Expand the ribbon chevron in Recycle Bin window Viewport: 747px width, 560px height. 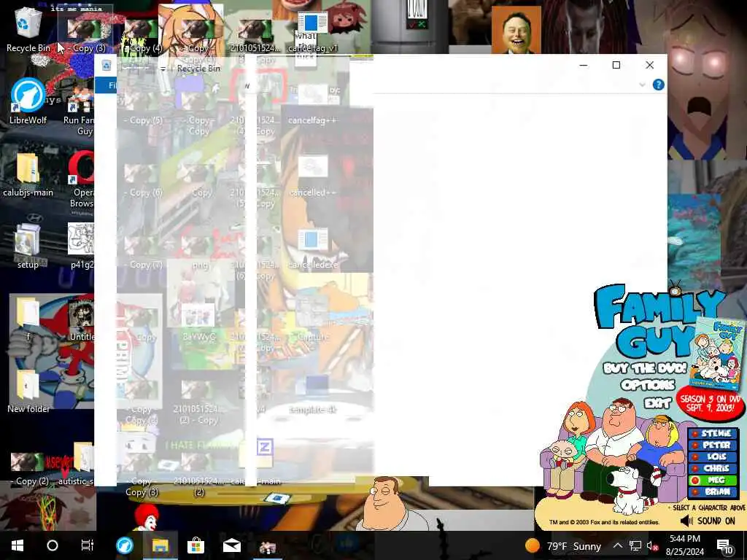pyautogui.click(x=642, y=85)
